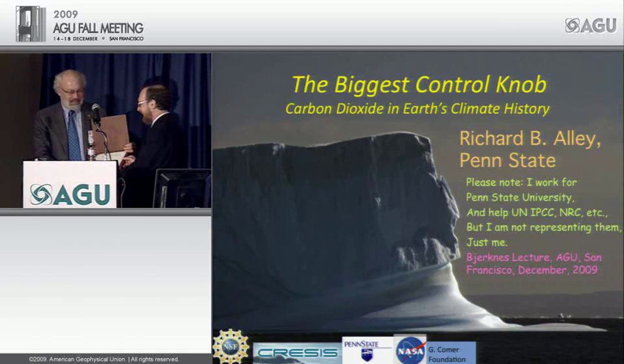The image size is (624, 364).
Task: Click the "Just me." line
Action: pyautogui.click(x=487, y=242)
